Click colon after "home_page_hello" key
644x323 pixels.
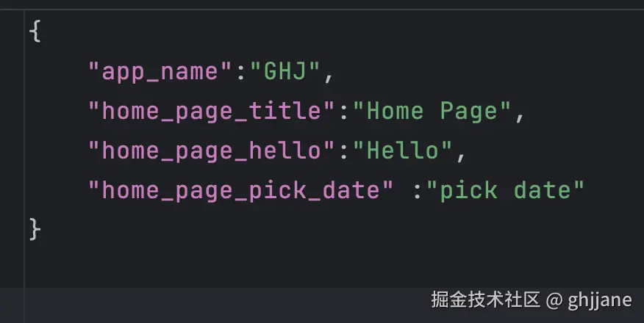[344, 151]
